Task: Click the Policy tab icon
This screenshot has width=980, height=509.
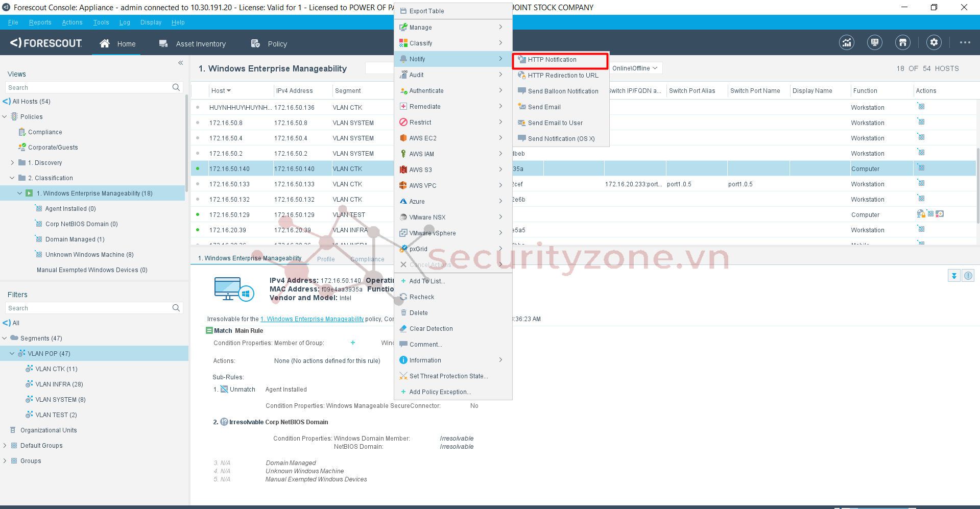Action: click(255, 43)
